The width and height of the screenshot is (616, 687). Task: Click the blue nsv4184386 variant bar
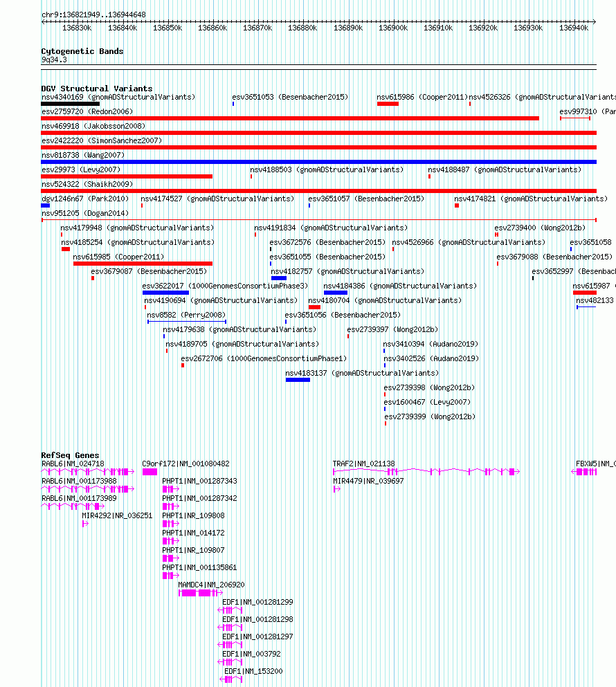tap(336, 293)
